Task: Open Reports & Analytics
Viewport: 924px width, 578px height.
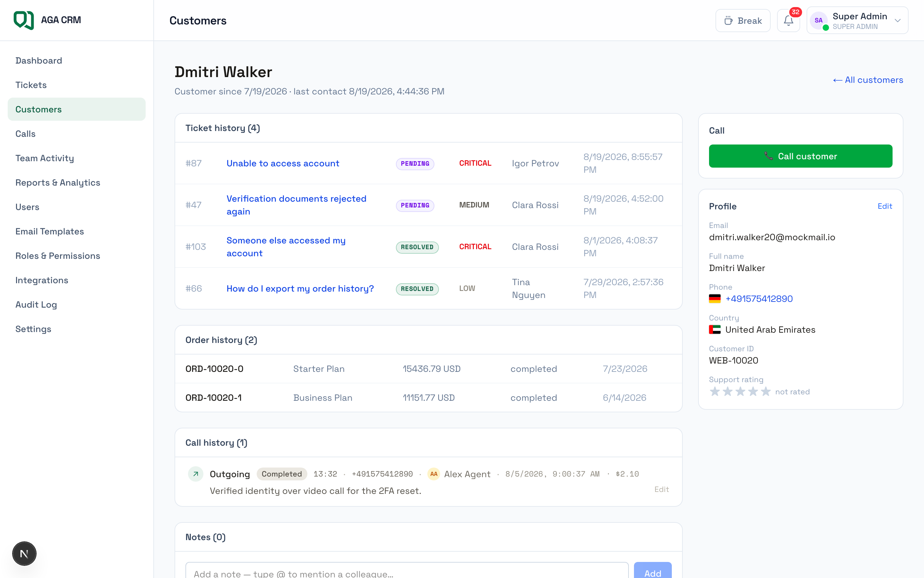Action: point(76,183)
